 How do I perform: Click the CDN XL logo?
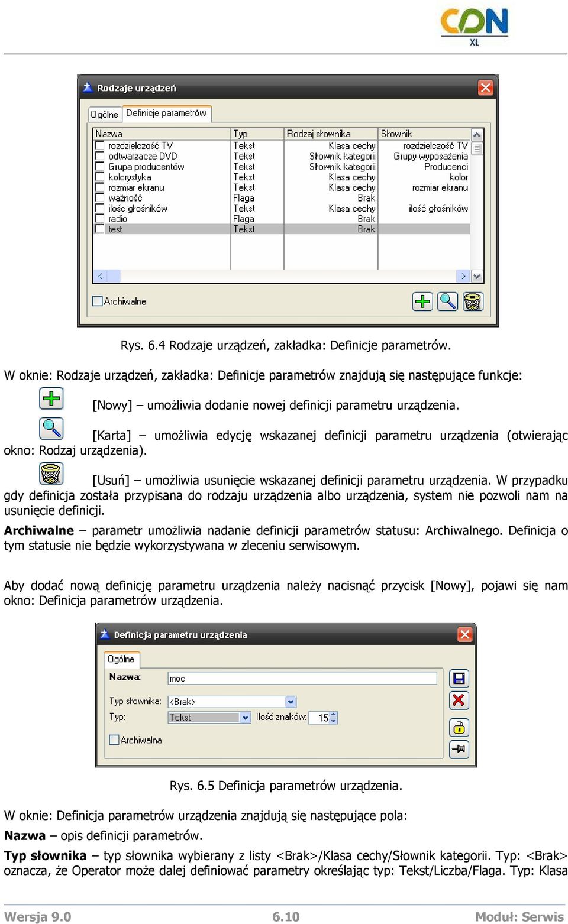point(475,27)
